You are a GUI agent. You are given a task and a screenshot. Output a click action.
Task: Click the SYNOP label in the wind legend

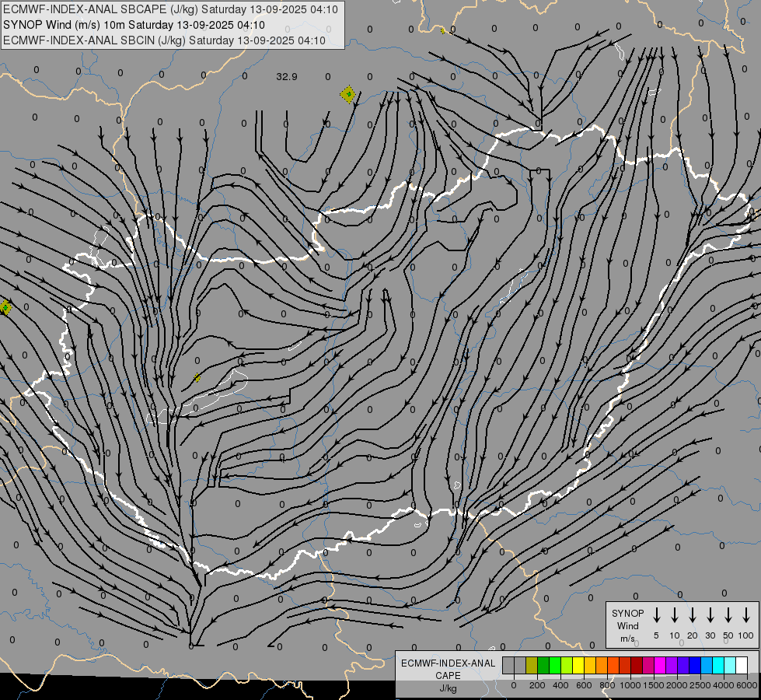tap(628, 613)
